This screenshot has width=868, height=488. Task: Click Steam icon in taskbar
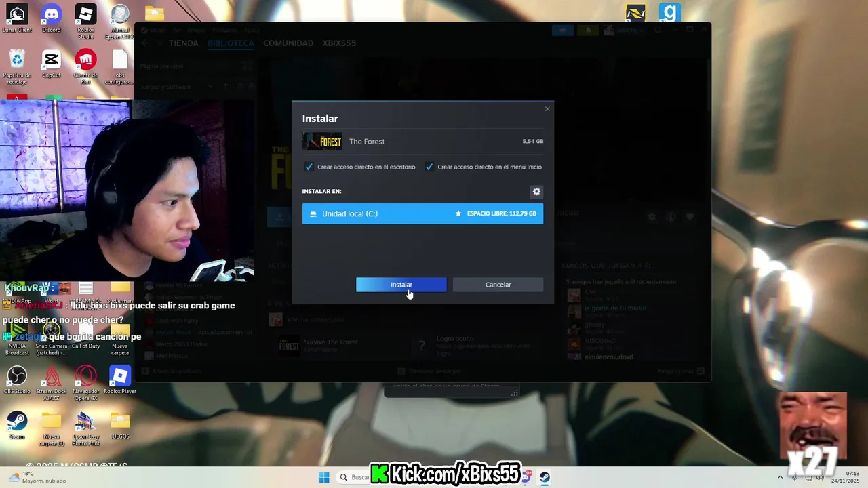coord(545,477)
